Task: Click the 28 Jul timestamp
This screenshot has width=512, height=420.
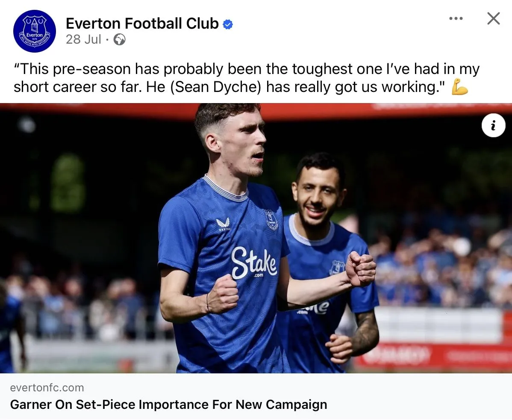Action: (83, 40)
